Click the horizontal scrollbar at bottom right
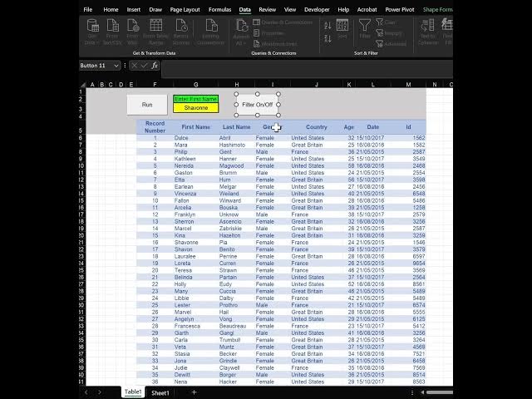532x399 pixels. point(439,392)
